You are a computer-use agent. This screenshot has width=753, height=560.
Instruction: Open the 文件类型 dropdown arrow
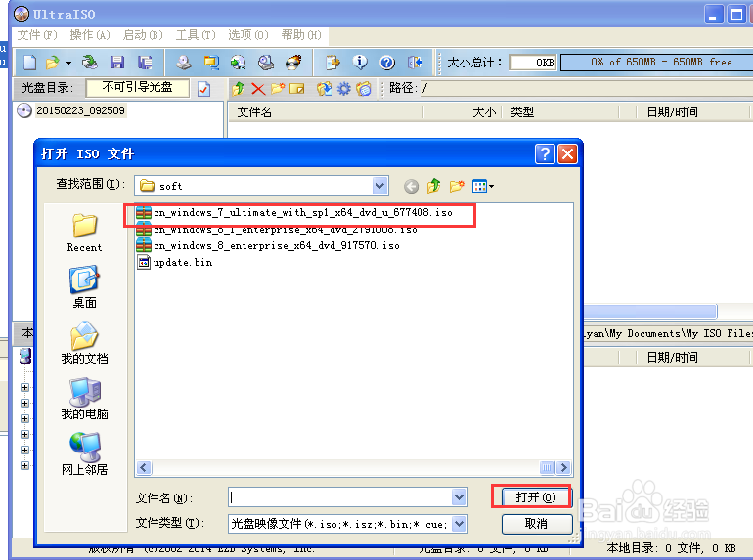[459, 524]
